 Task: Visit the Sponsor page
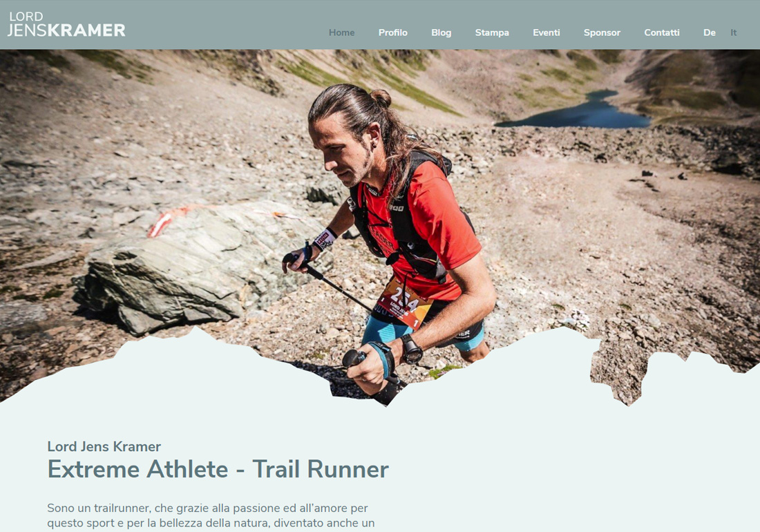tap(602, 32)
